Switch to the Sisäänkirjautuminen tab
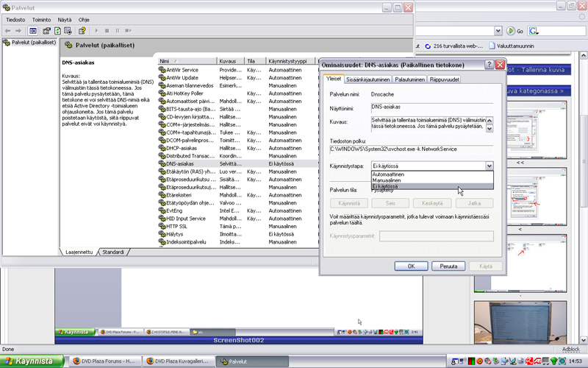Viewport: 588px width, 368px height. pyautogui.click(x=368, y=79)
